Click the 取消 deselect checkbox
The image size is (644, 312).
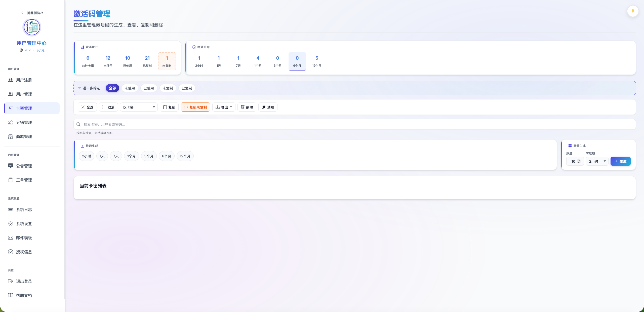point(108,107)
